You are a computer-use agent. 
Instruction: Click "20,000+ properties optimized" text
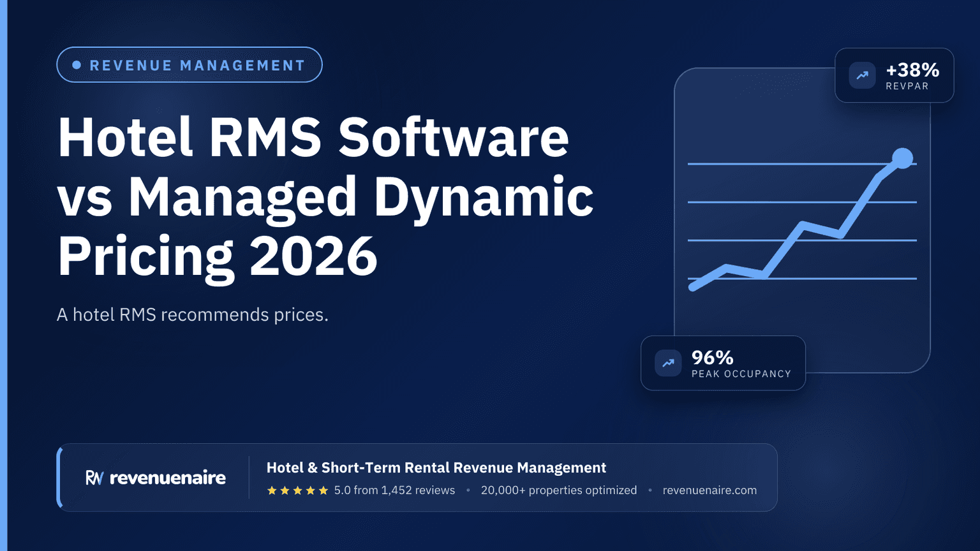559,490
